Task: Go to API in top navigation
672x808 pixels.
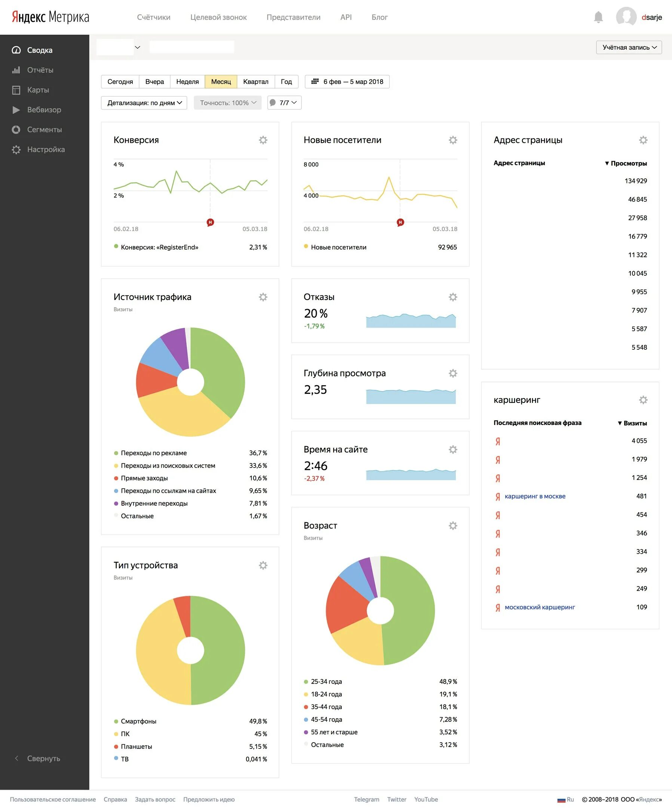Action: (x=346, y=17)
